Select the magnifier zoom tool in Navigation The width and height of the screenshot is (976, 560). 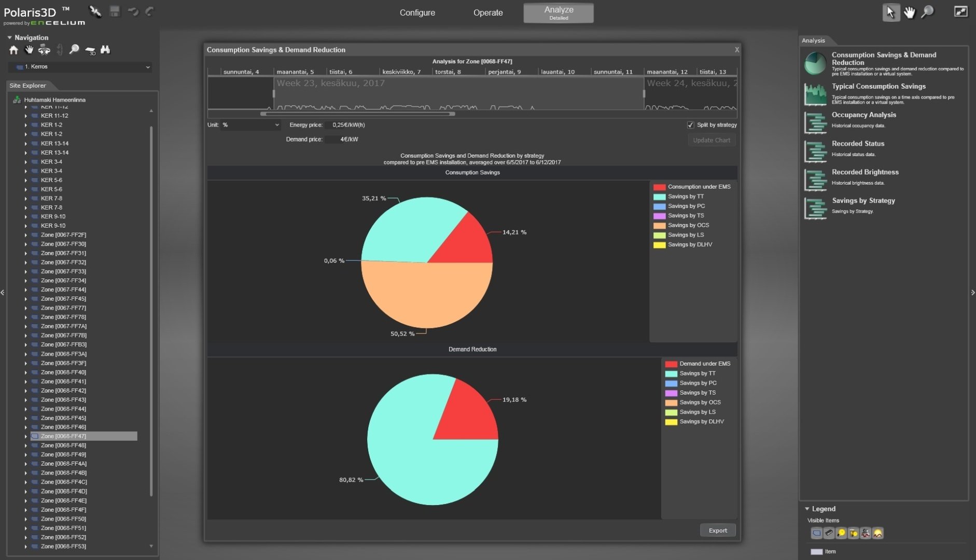click(74, 49)
